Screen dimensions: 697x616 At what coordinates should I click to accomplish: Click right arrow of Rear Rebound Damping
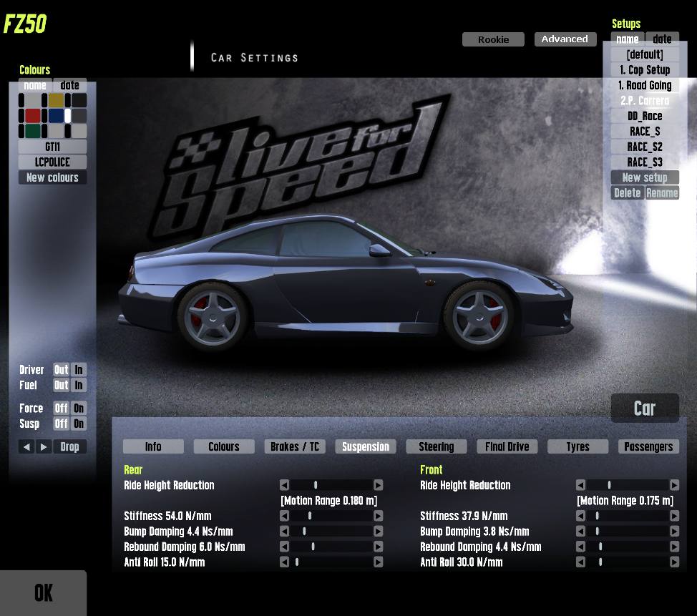point(379,546)
